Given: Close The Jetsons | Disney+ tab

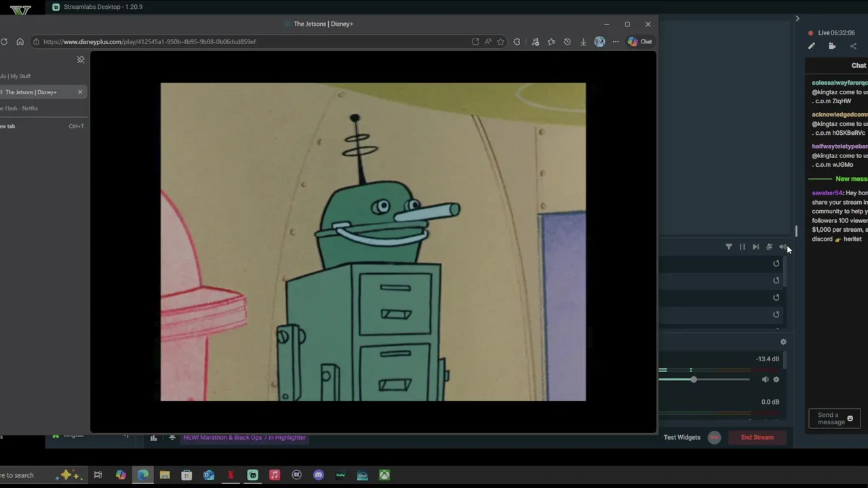Looking at the screenshot, I should click(x=80, y=92).
